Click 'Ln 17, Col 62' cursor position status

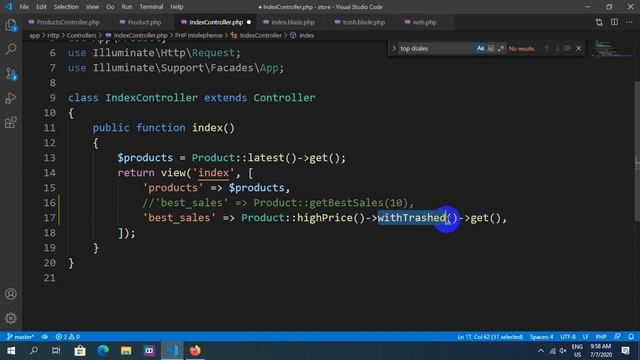point(490,337)
